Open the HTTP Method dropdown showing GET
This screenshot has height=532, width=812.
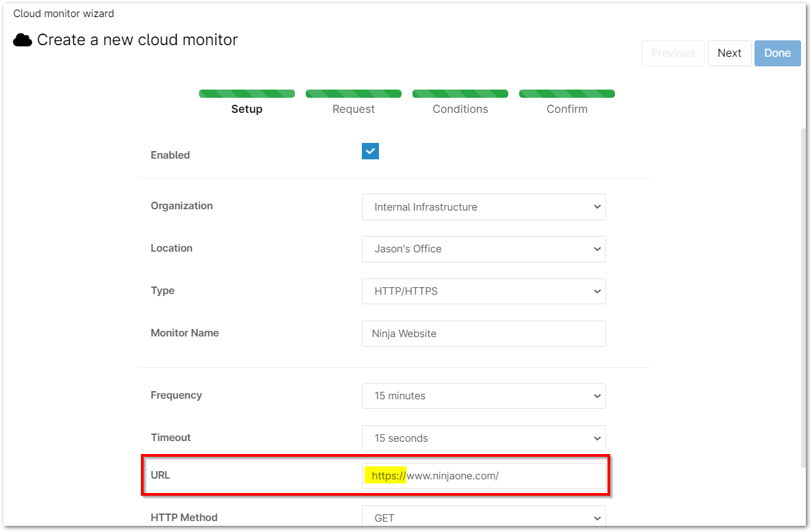pyautogui.click(x=484, y=516)
